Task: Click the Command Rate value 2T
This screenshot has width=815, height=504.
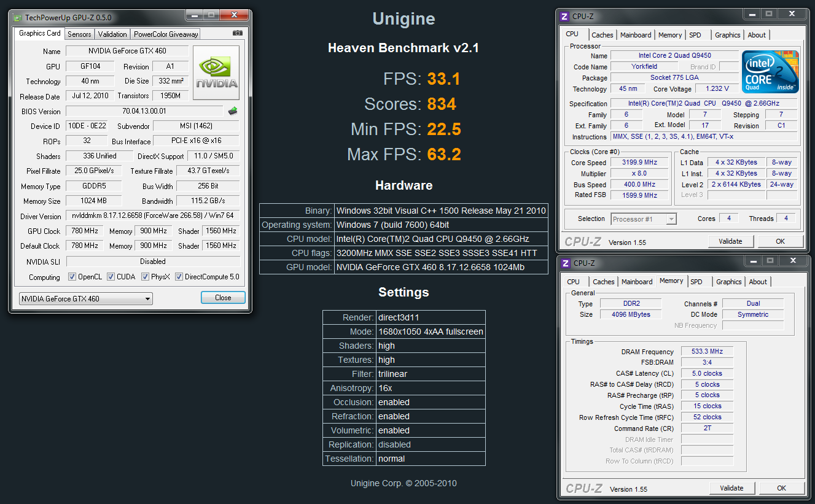Action: point(708,428)
